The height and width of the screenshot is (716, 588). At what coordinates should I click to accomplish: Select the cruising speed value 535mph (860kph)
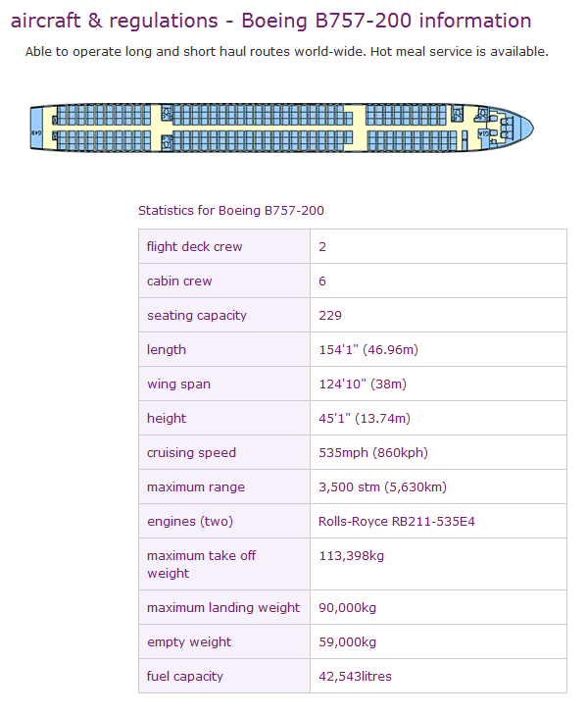[373, 452]
